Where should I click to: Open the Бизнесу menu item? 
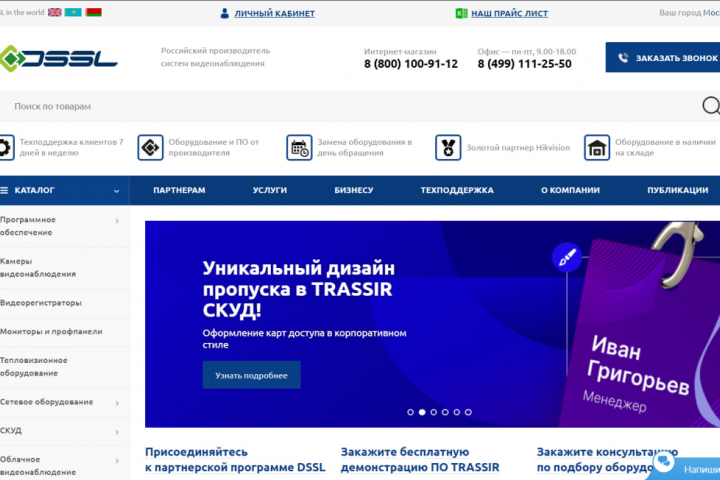click(354, 190)
